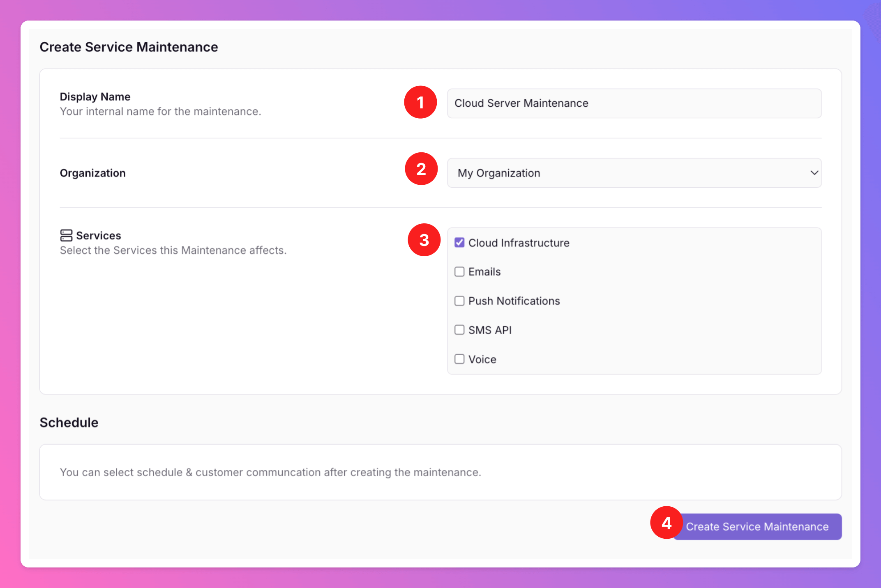The height and width of the screenshot is (588, 881).
Task: Tick the SMS API checkbox
Action: pyautogui.click(x=459, y=330)
